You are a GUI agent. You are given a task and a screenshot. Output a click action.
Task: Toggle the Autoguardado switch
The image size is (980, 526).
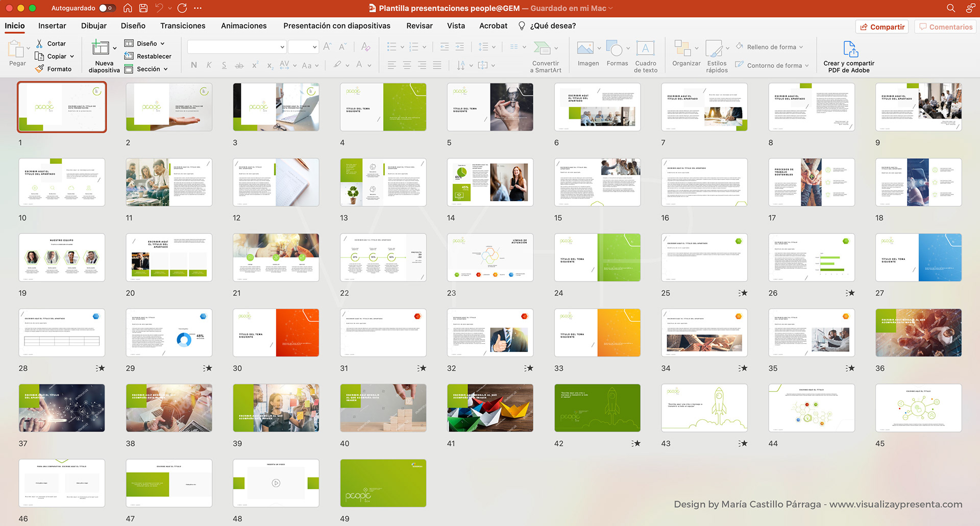pyautogui.click(x=107, y=8)
